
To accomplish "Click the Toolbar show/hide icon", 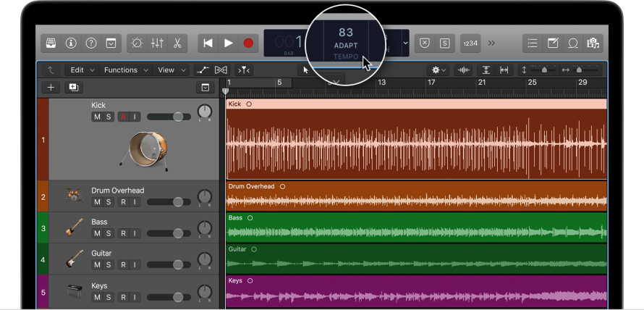I will tap(111, 43).
